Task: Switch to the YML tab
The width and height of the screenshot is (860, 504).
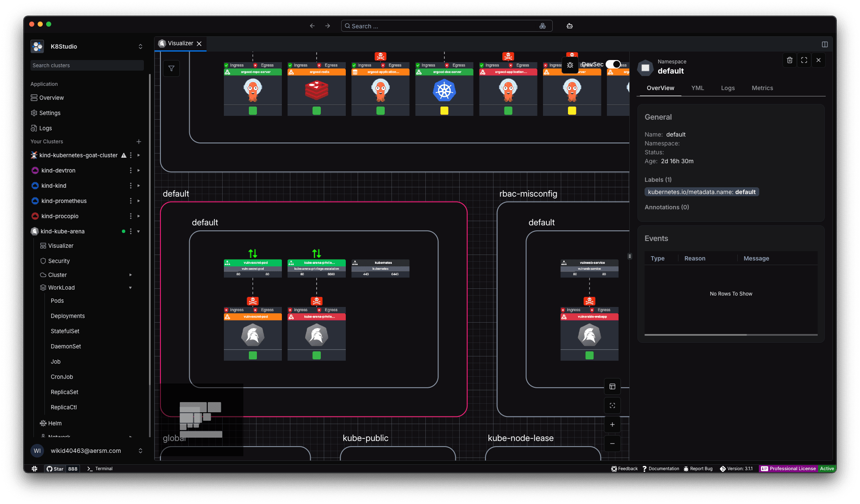Action: pyautogui.click(x=697, y=88)
